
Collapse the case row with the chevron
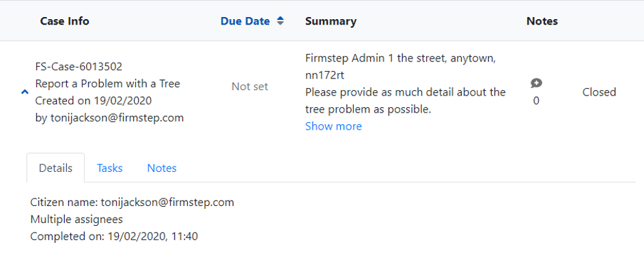(x=25, y=91)
